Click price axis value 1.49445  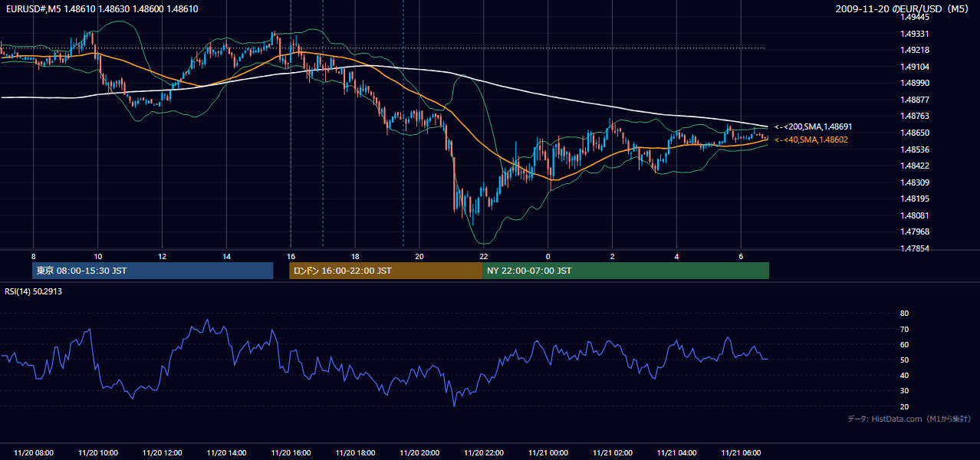(x=914, y=17)
